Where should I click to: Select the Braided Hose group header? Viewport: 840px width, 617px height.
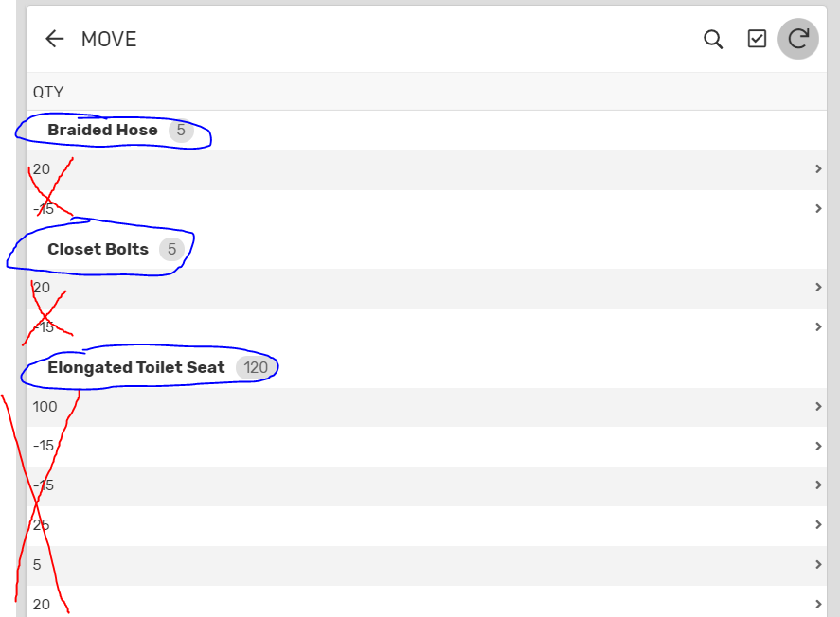(102, 131)
